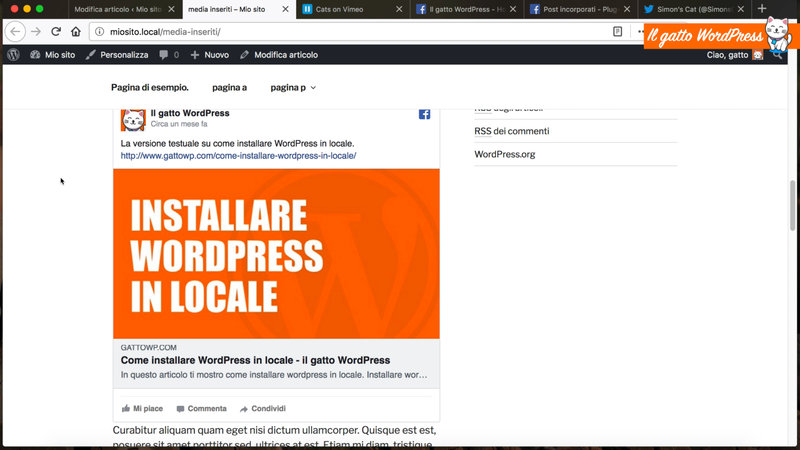Reload the page with the refresh icon
The image size is (800, 450).
(56, 32)
